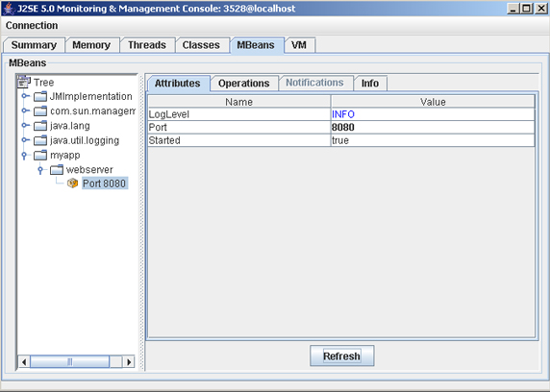The width and height of the screenshot is (550, 392).
Task: Expand the java.lang tree node
Action: [x=25, y=125]
